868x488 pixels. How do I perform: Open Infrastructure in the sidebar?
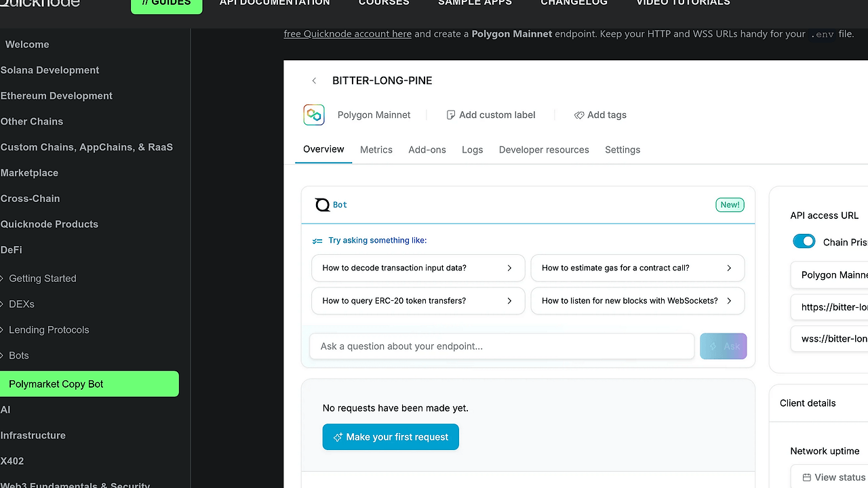tap(33, 436)
